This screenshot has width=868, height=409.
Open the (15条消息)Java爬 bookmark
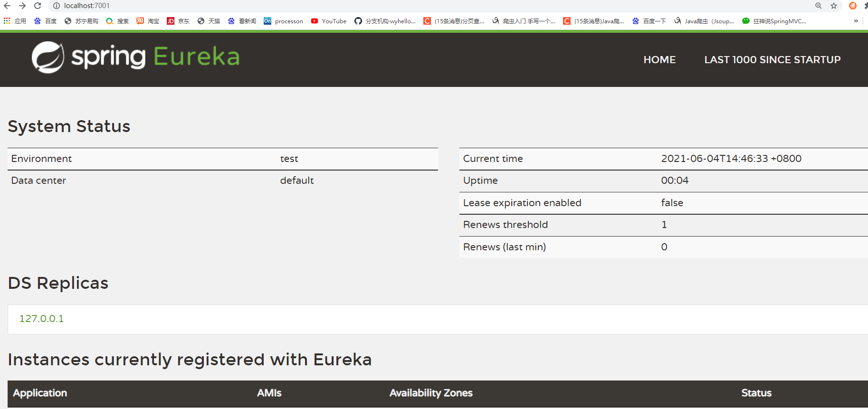[593, 21]
